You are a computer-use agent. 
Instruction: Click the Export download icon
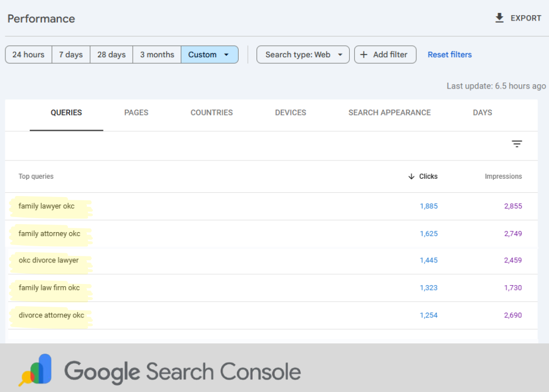(499, 18)
